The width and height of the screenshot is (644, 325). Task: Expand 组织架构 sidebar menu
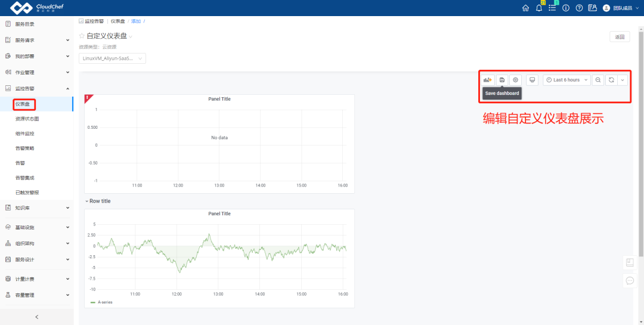[x=36, y=244]
